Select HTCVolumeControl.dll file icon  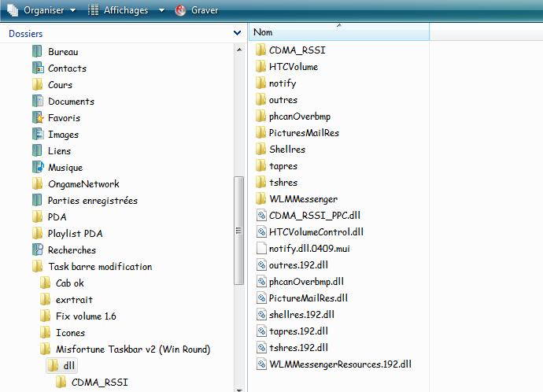click(261, 232)
